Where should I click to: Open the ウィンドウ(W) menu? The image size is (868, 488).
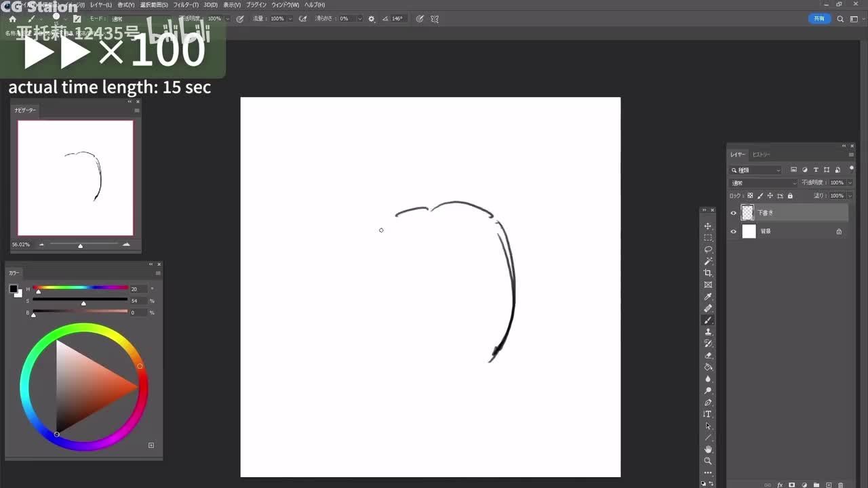click(x=285, y=5)
